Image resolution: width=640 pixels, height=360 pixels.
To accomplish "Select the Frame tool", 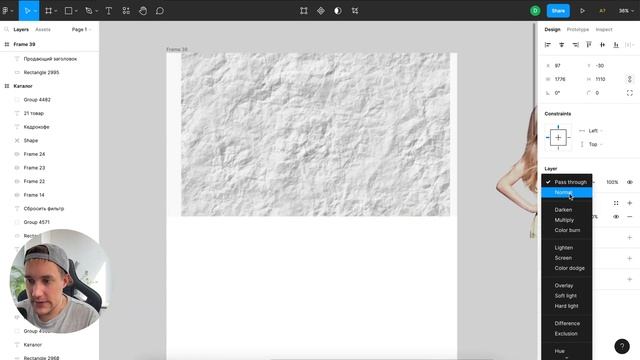I will [x=49, y=11].
